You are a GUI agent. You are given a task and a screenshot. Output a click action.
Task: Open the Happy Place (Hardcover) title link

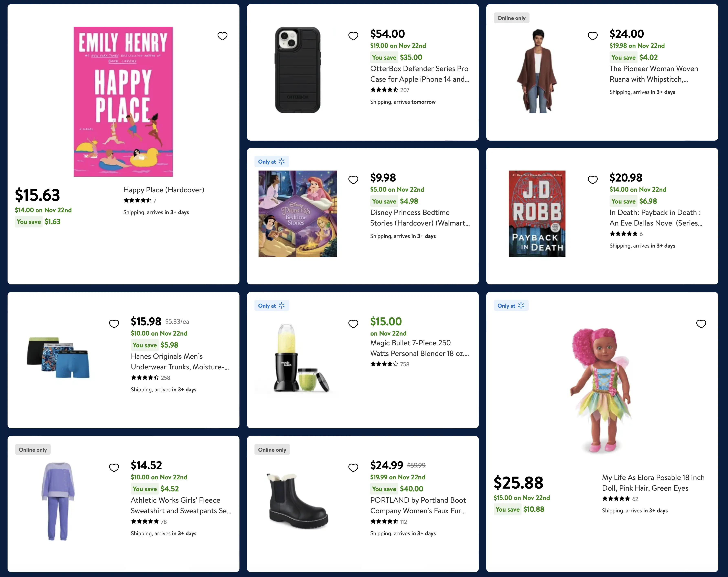(x=164, y=190)
